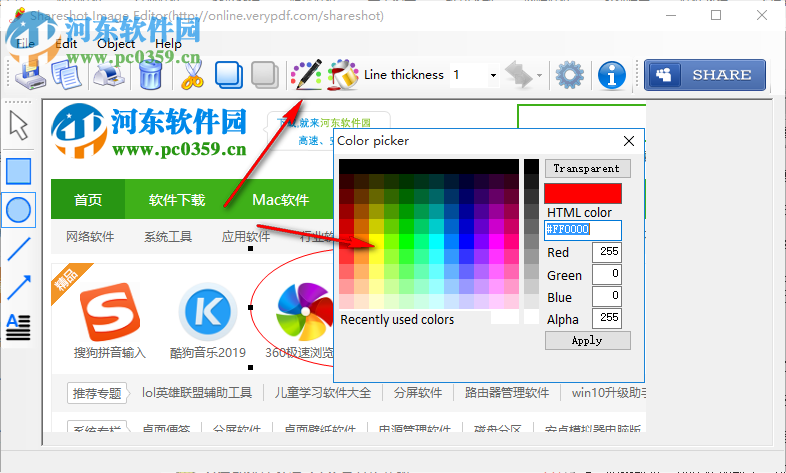Open the line color pencil tool
Image resolution: width=786 pixels, height=473 pixels.
point(306,75)
